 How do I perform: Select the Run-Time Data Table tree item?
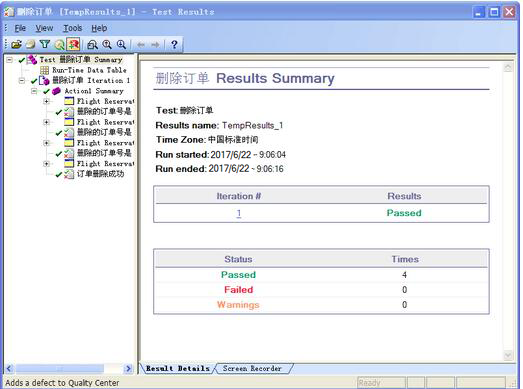(x=89, y=70)
